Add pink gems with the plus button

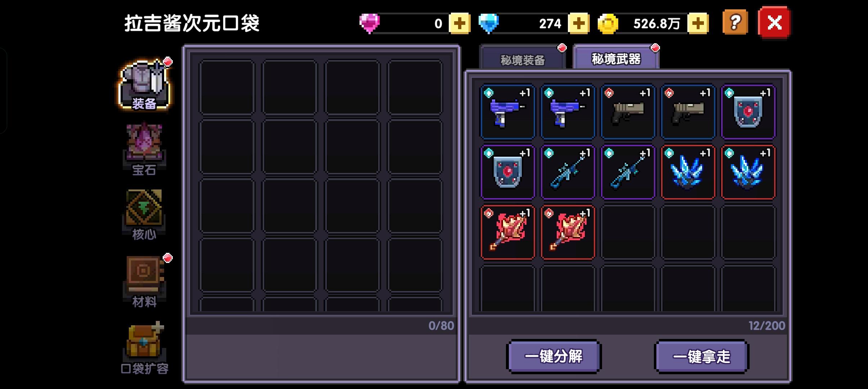click(x=460, y=23)
